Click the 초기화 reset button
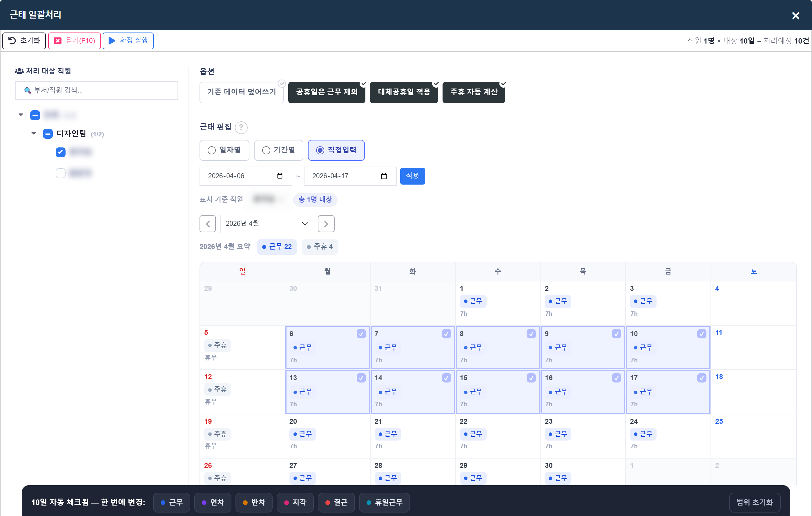Screen dimensions: 812x516 point(24,41)
